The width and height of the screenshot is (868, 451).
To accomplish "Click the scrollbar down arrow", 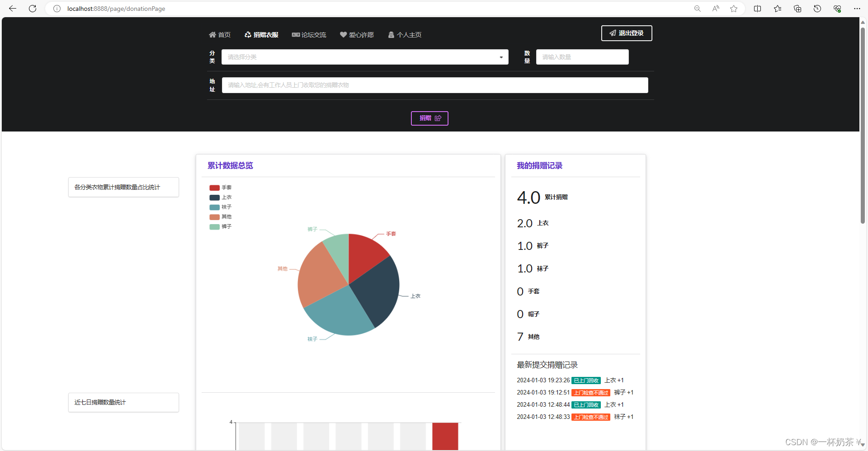I will 863,446.
